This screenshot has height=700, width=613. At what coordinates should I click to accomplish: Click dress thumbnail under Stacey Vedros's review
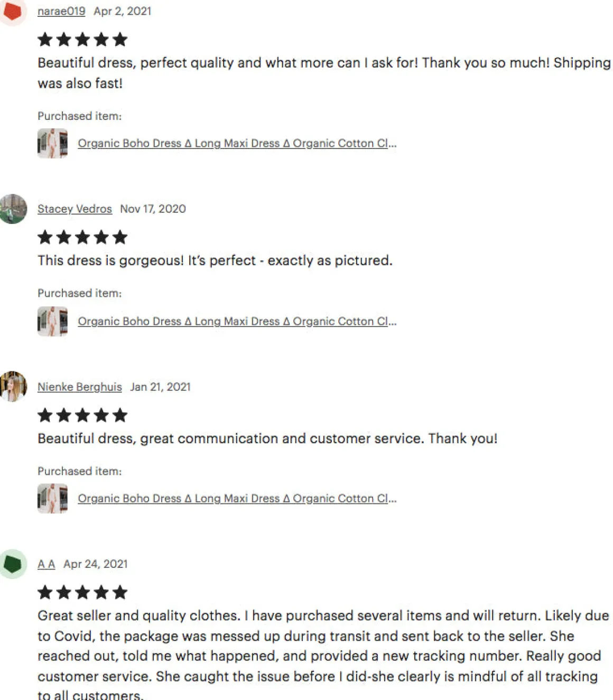(x=52, y=321)
